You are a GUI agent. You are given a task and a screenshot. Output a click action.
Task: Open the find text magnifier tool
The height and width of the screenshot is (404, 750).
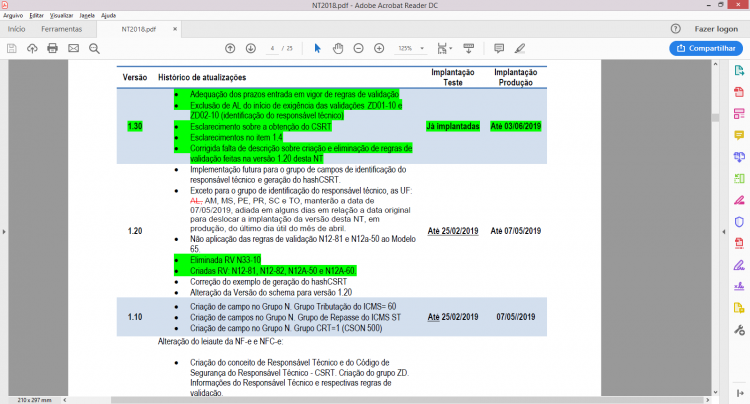click(x=94, y=48)
